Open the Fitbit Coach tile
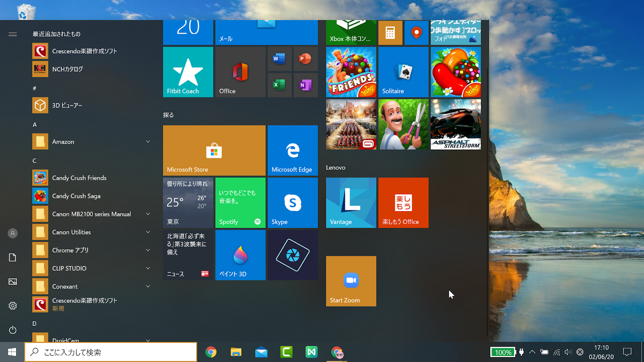 click(188, 72)
